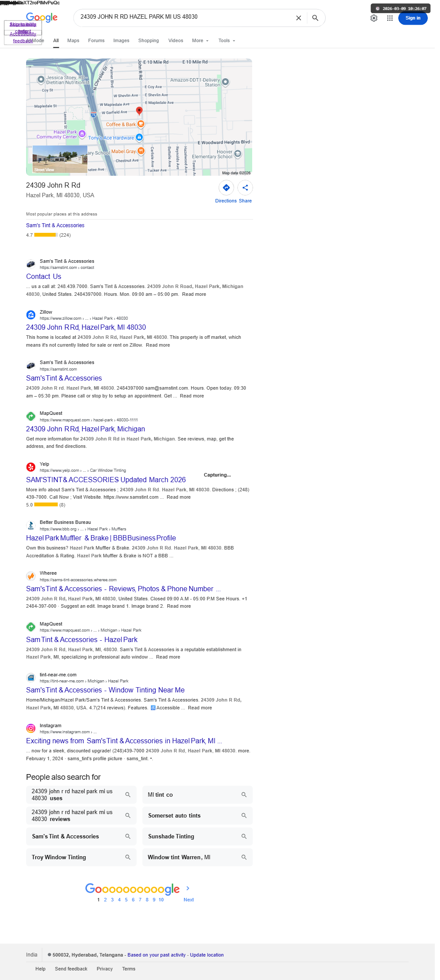The width and height of the screenshot is (440, 980).
Task: Clear the search box with X icon
Action: pos(299,18)
